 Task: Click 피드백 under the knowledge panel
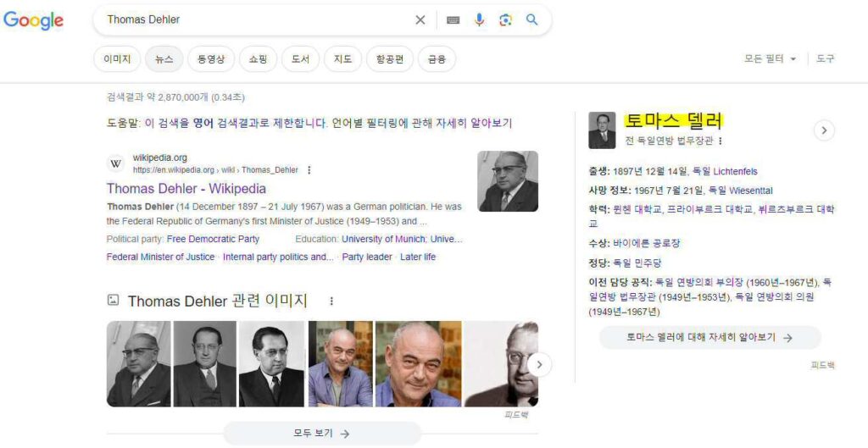pyautogui.click(x=822, y=365)
